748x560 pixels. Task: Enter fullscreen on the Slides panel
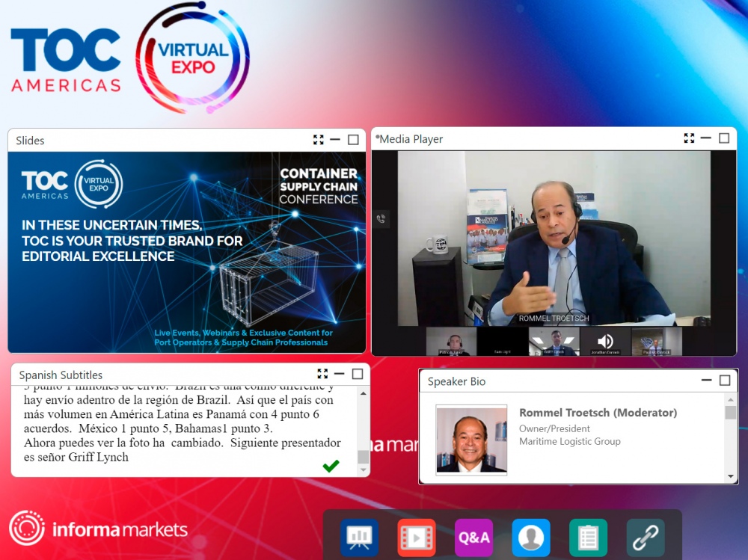318,140
